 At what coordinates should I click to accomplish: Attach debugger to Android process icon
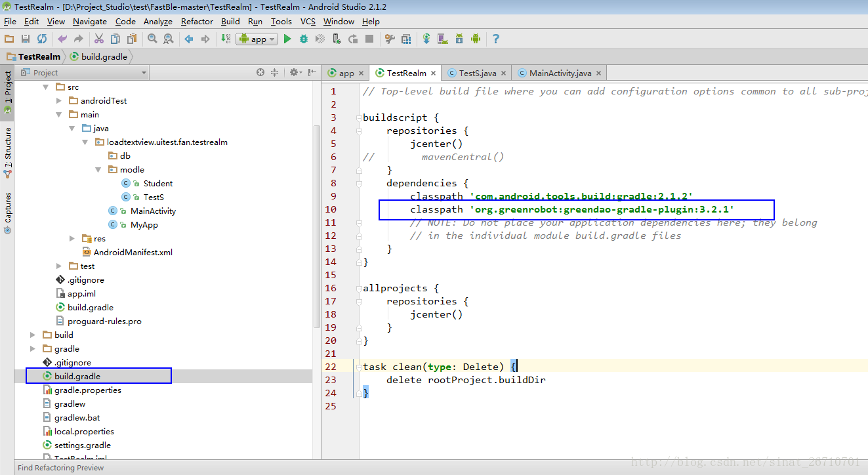pos(337,39)
